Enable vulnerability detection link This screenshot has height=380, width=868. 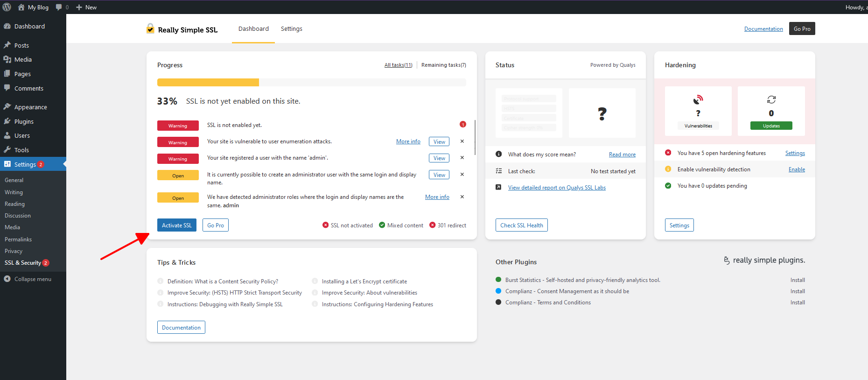[x=797, y=169]
